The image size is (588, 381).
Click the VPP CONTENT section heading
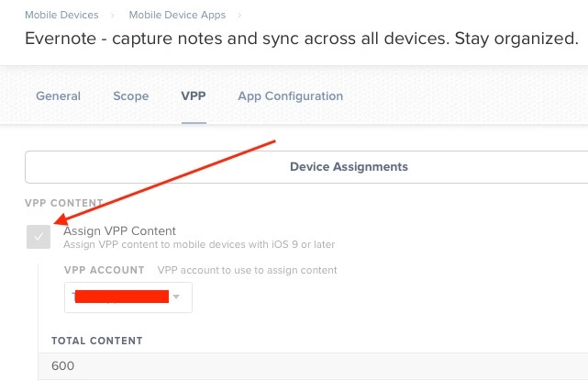[x=64, y=203]
